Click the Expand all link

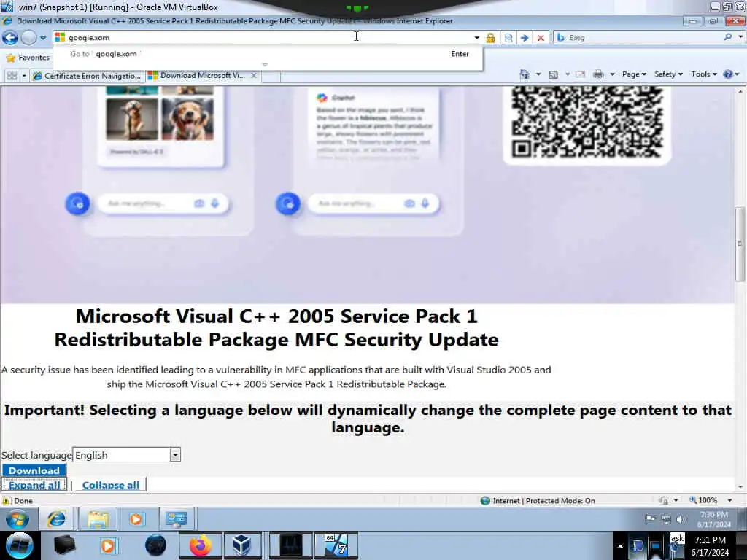tap(34, 485)
